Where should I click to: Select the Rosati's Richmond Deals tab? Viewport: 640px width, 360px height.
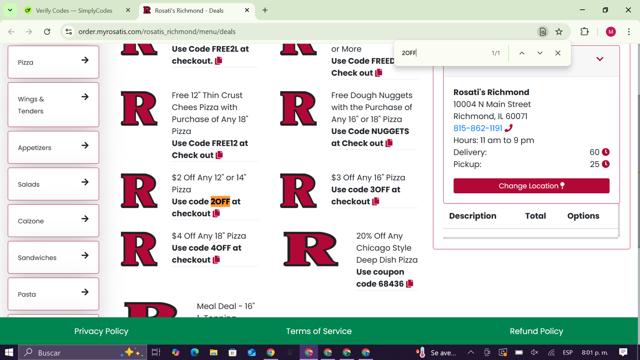tap(190, 11)
